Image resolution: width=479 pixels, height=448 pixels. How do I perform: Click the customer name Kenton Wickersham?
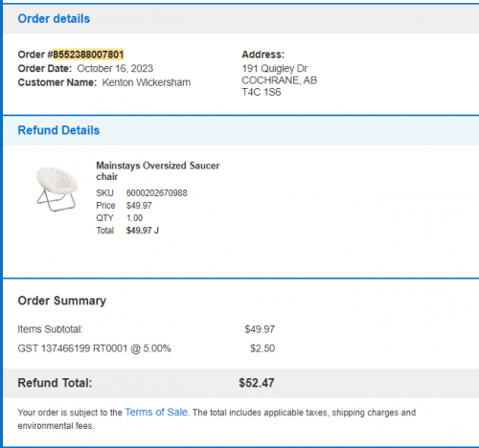(147, 82)
